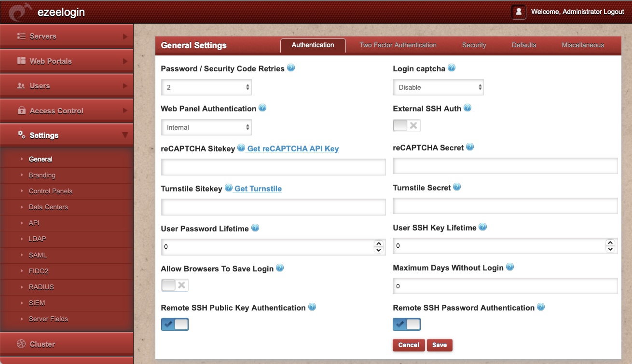This screenshot has height=364, width=632.
Task: Open the Miscellaneous settings tab
Action: point(583,45)
